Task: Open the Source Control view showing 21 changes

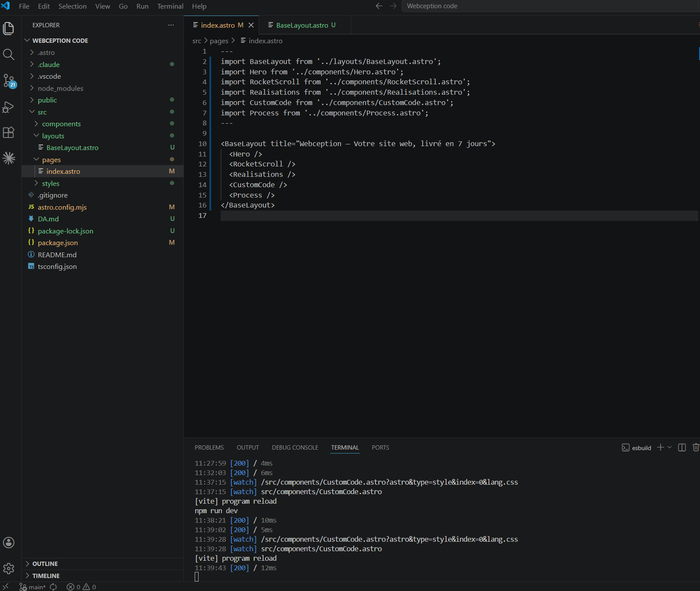Action: (9, 80)
